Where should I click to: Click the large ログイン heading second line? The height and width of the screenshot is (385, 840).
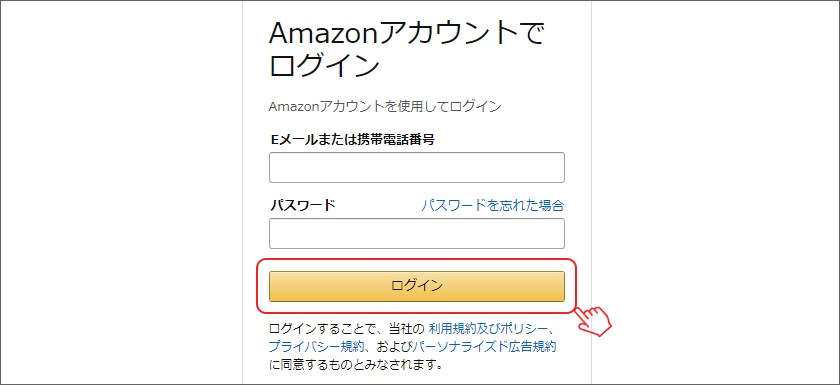pos(325,66)
